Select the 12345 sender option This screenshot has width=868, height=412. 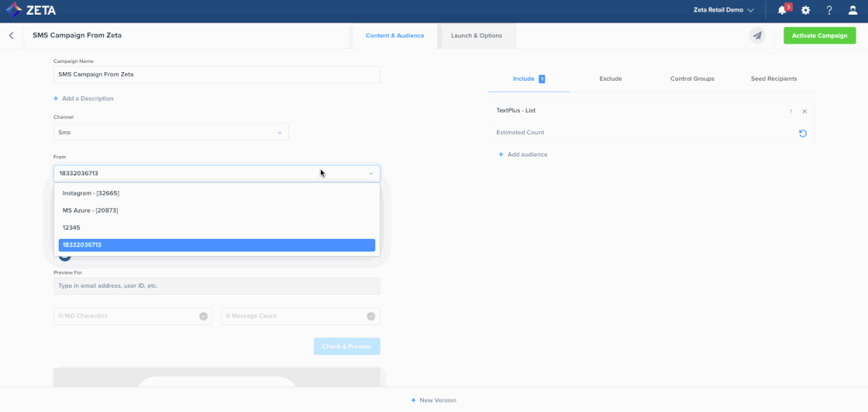pos(71,227)
